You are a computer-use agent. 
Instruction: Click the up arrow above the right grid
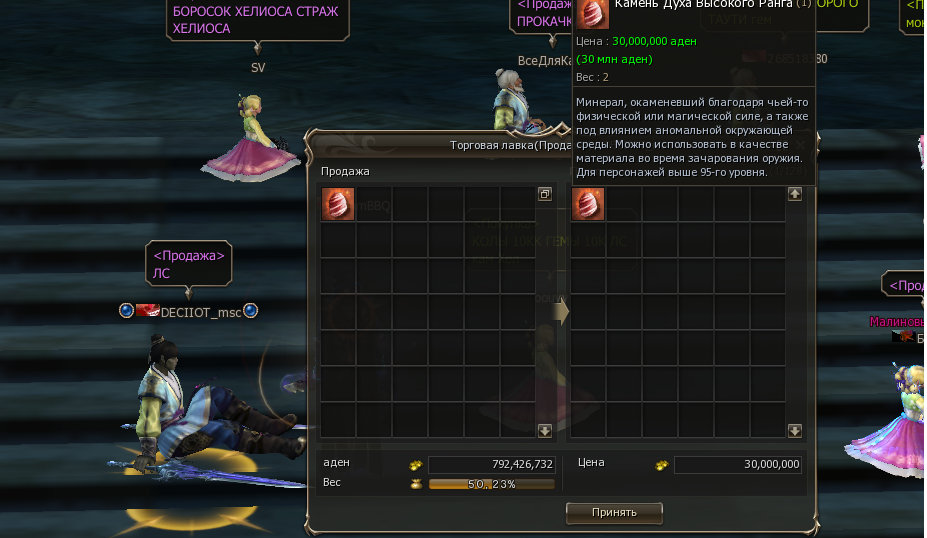pos(795,194)
